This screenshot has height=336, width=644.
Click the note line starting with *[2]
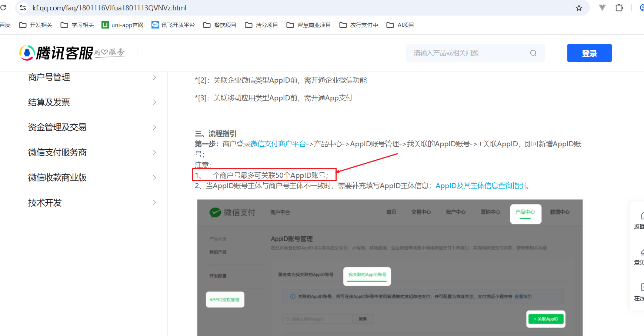pos(281,80)
